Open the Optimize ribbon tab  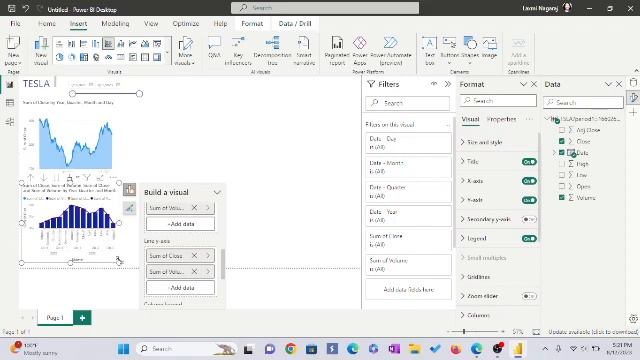coord(186,24)
